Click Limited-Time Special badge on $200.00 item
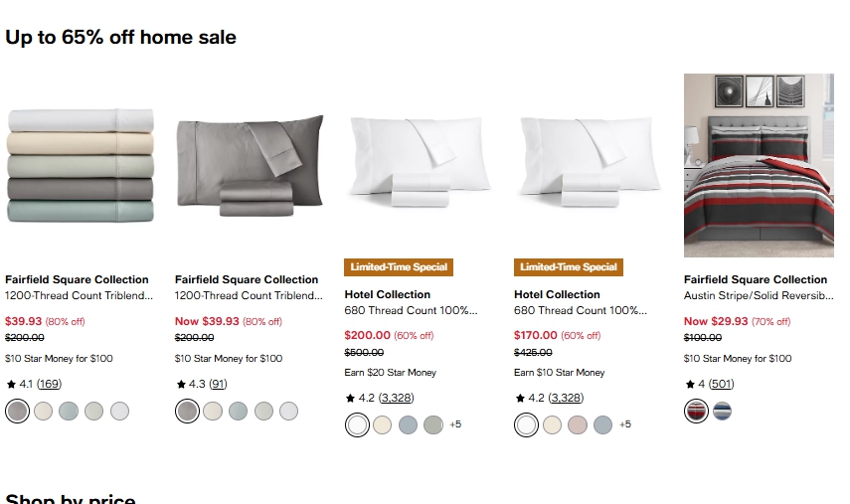850x504 pixels. [399, 267]
